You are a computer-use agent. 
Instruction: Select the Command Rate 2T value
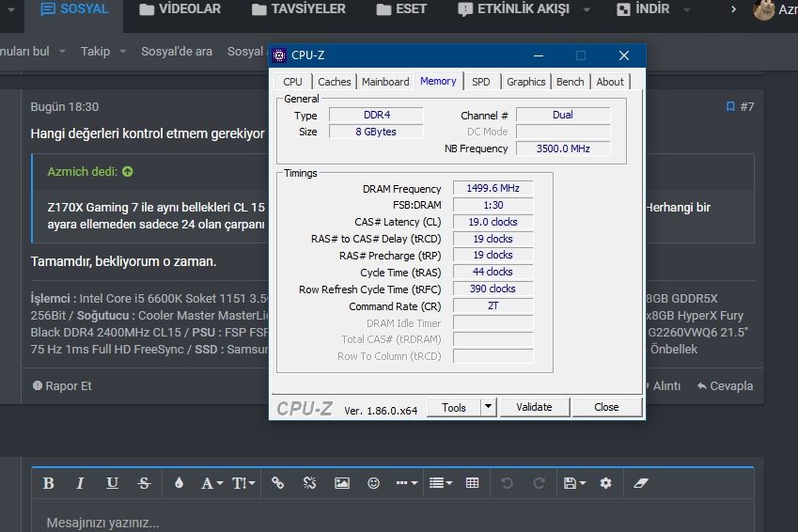(x=493, y=305)
